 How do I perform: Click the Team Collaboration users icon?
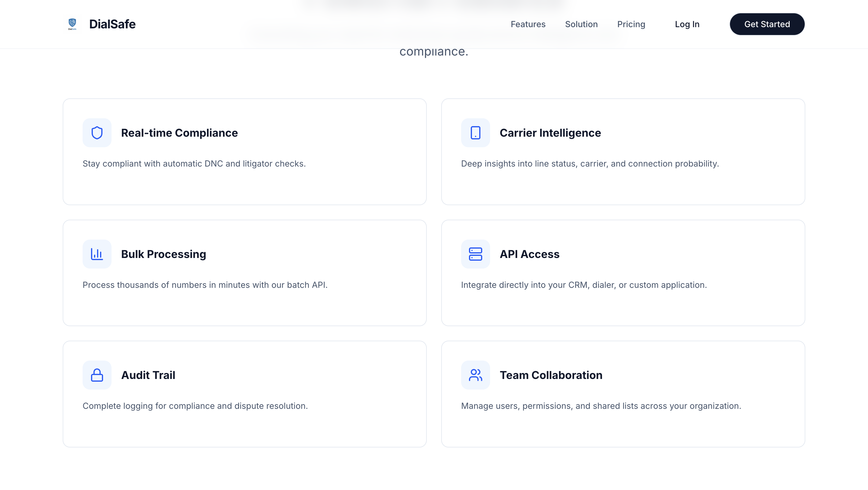475,375
